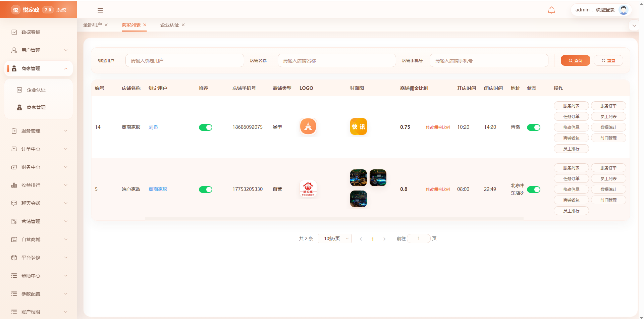Close the 全部用户 tab with its X
This screenshot has width=644, height=319.
tap(106, 25)
